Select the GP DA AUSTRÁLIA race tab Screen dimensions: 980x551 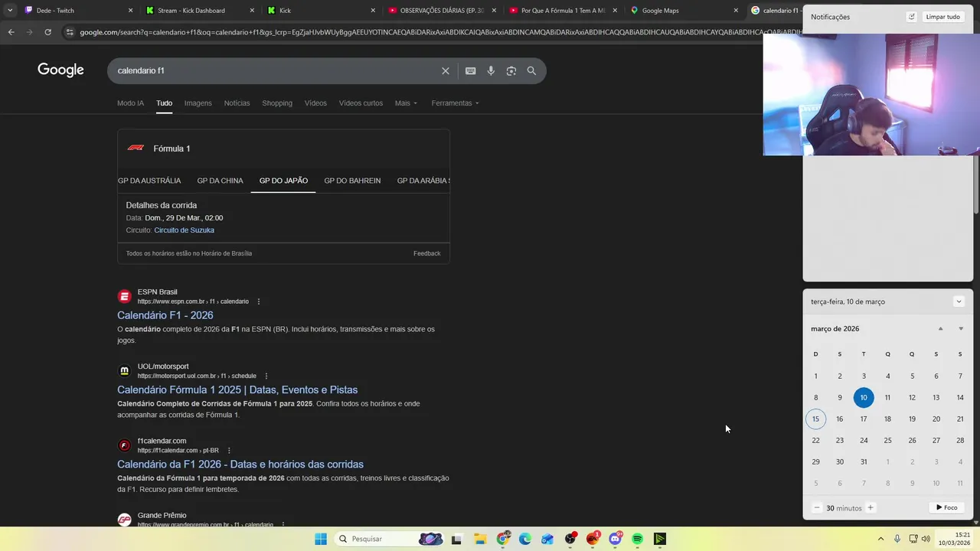pyautogui.click(x=149, y=181)
